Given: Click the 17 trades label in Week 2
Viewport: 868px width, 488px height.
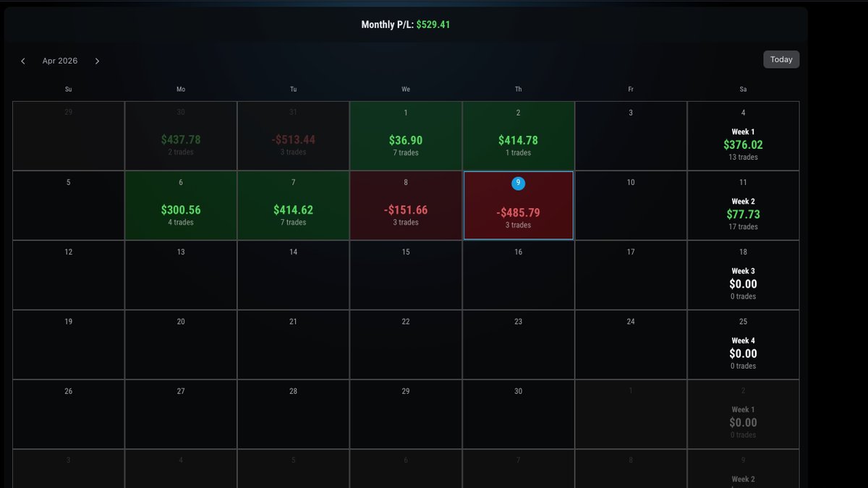Looking at the screenshot, I should (x=744, y=227).
